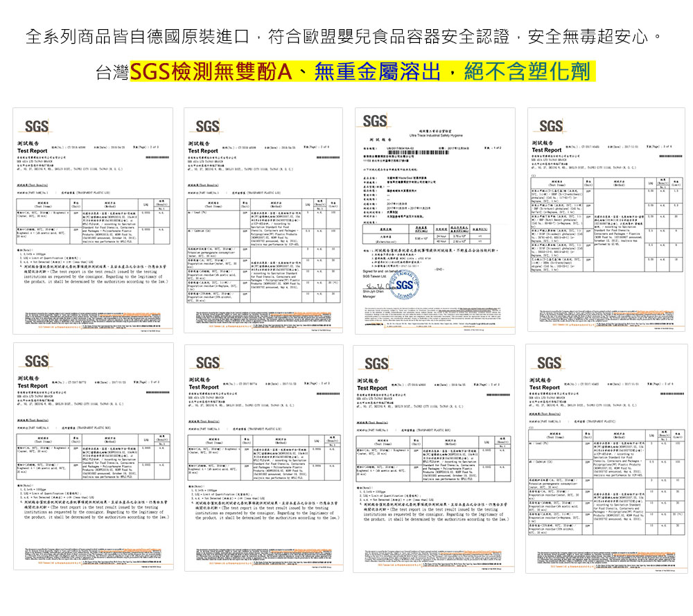Open the fourth top-row SGS report, phthalate table
The height and width of the screenshot is (616, 693).
point(606,220)
